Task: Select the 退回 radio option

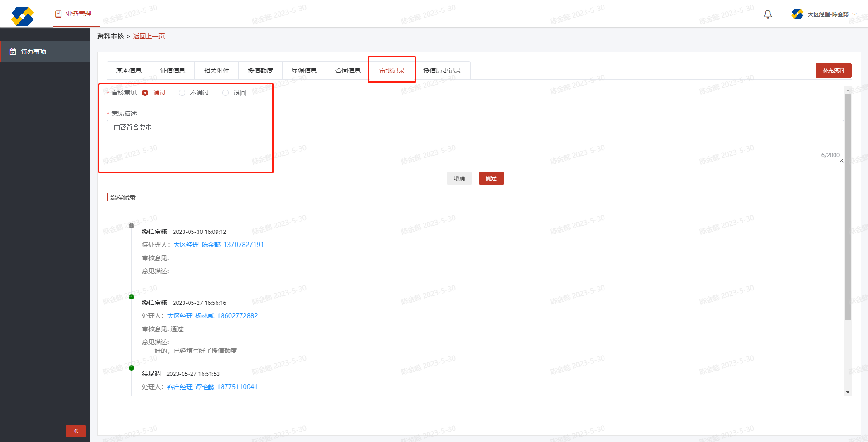Action: click(x=226, y=93)
